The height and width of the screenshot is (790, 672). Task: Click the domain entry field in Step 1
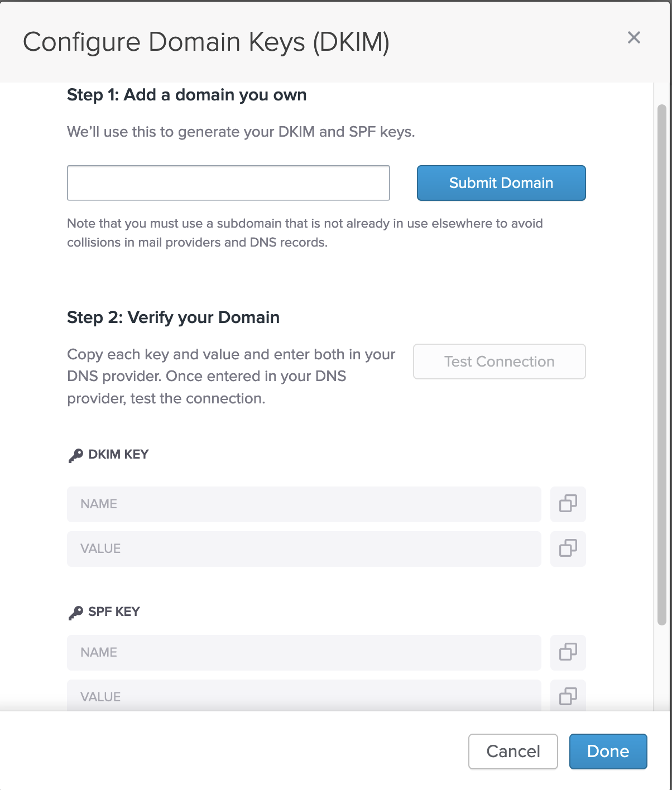[x=228, y=183]
